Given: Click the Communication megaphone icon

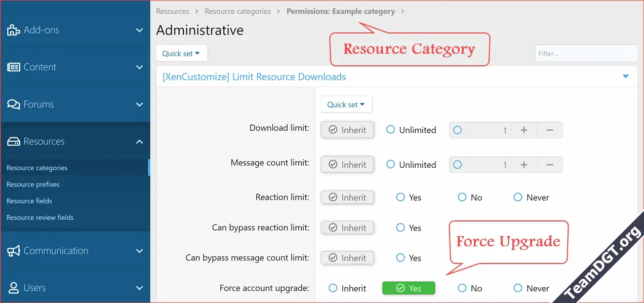Looking at the screenshot, I should (14, 251).
